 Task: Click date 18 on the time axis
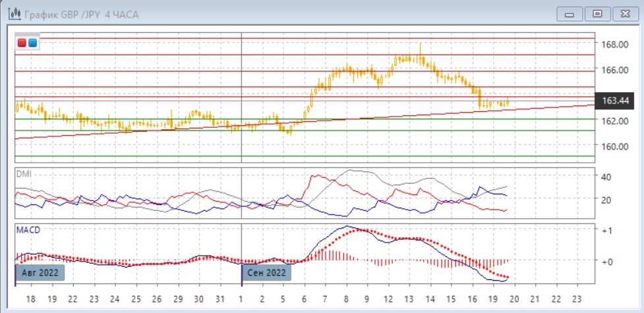(30, 297)
